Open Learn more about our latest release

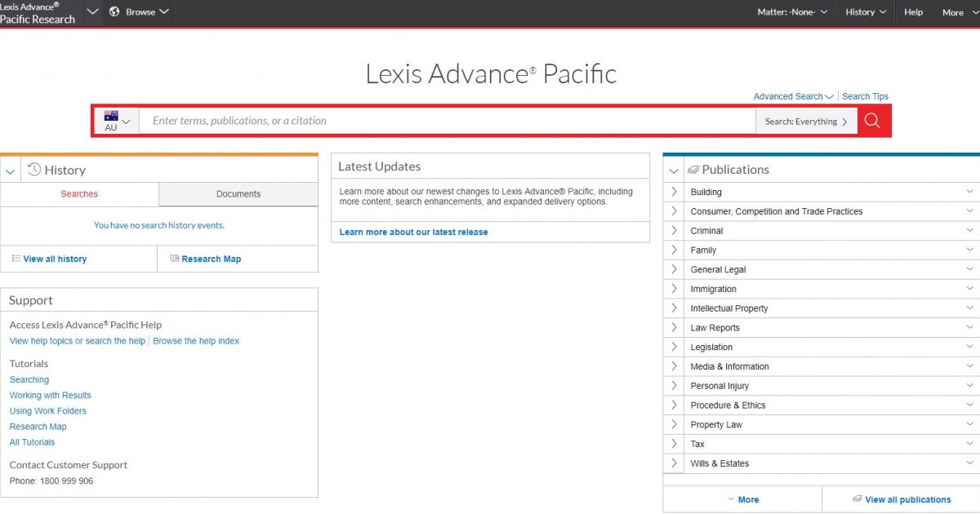[413, 232]
